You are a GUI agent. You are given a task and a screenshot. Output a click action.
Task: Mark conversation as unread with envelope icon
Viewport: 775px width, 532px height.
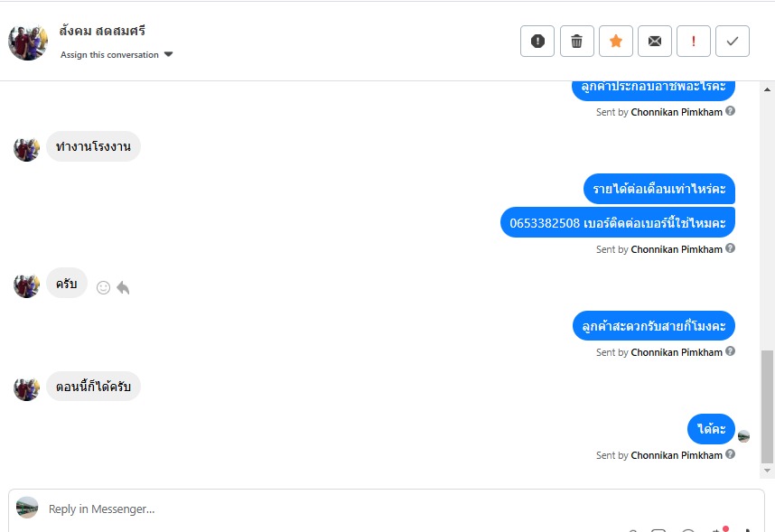point(655,42)
